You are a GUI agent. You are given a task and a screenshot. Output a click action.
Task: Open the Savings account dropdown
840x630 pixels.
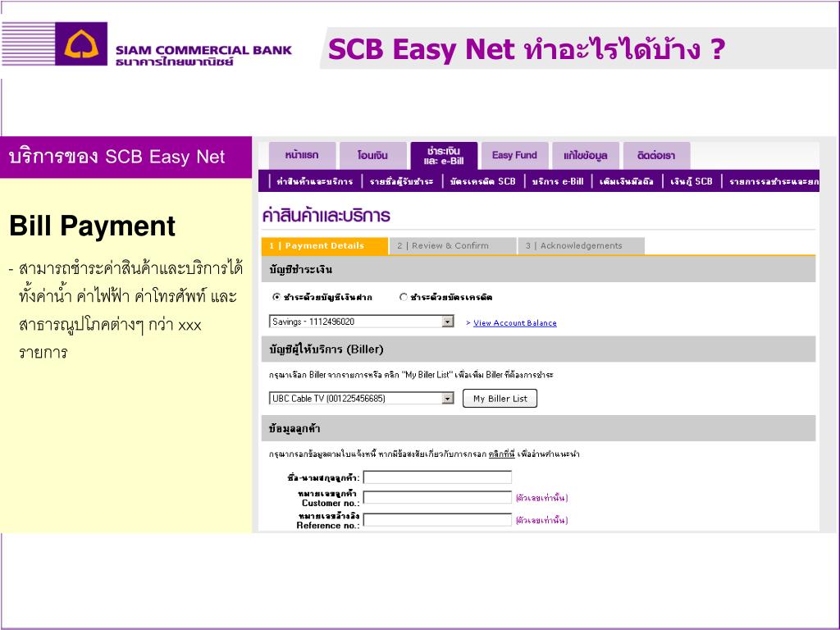coord(362,322)
